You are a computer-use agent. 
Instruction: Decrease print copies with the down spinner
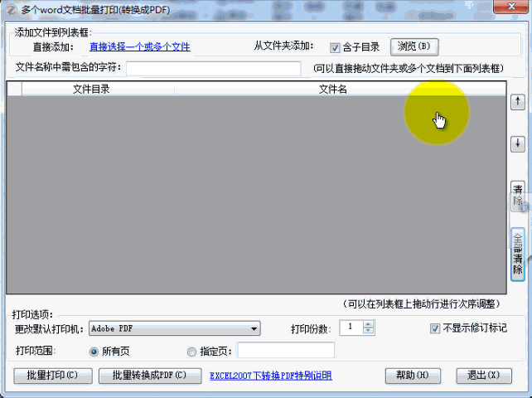(x=369, y=332)
